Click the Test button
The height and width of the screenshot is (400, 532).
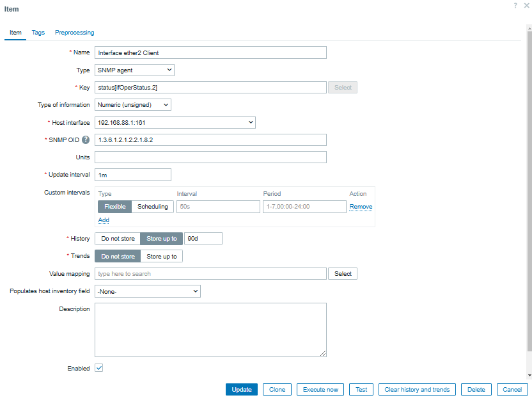pyautogui.click(x=361, y=390)
